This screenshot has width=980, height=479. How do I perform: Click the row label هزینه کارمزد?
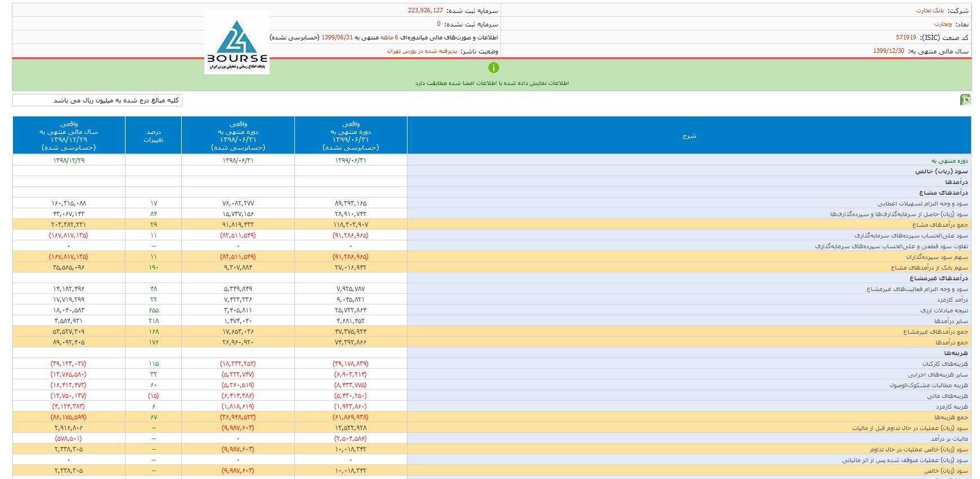point(952,406)
